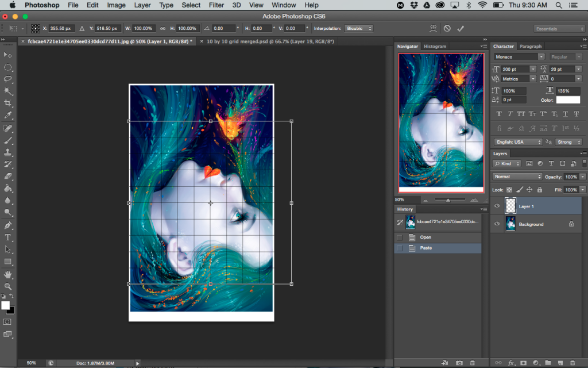The image size is (588, 368).
Task: Select the Type tool
Action: 7,237
